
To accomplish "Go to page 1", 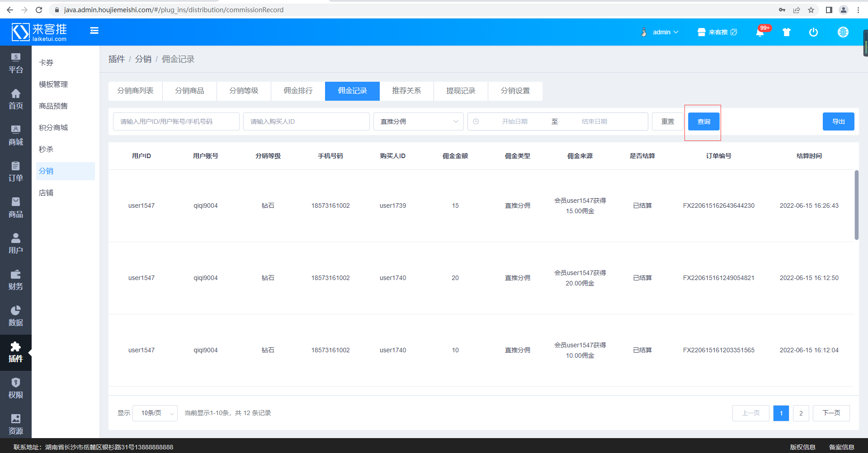I will coord(781,413).
